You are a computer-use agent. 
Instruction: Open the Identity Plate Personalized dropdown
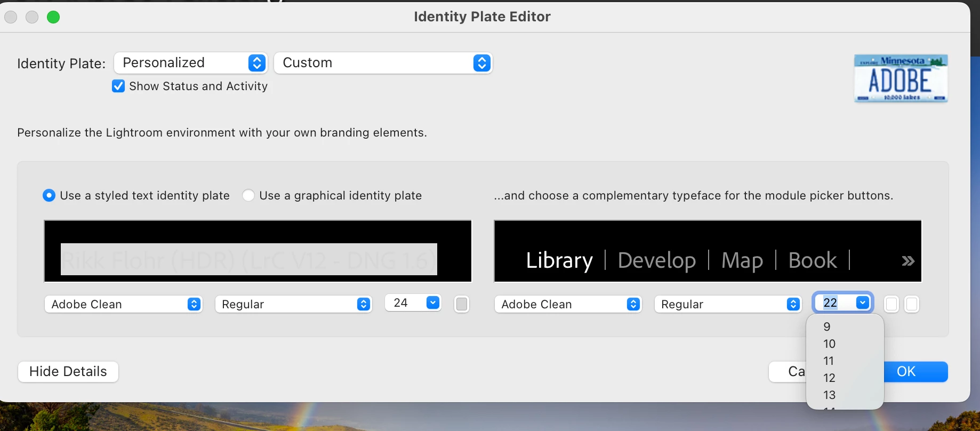pos(190,63)
